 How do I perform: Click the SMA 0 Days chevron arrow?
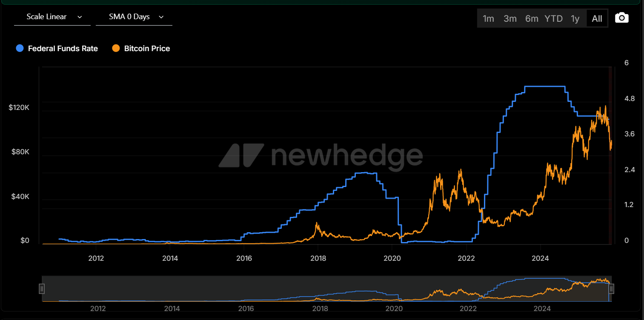click(x=161, y=17)
